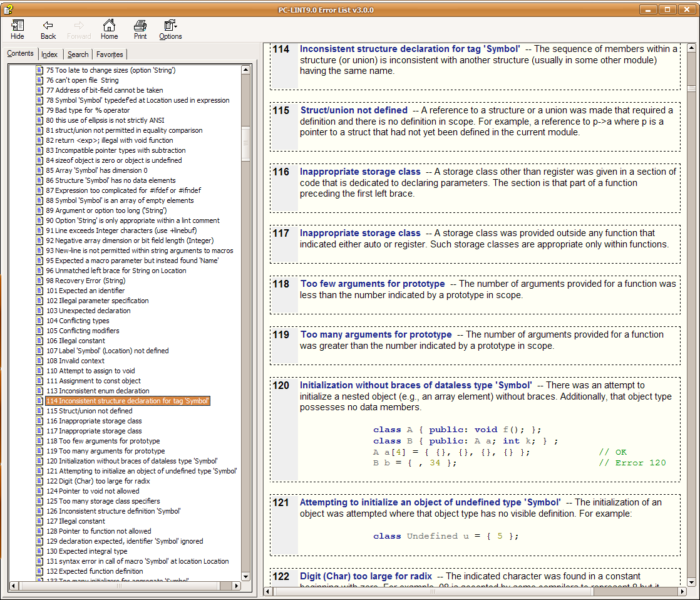This screenshot has width=700, height=600.
Task: Open the Options toolbar menu
Action: tap(170, 30)
